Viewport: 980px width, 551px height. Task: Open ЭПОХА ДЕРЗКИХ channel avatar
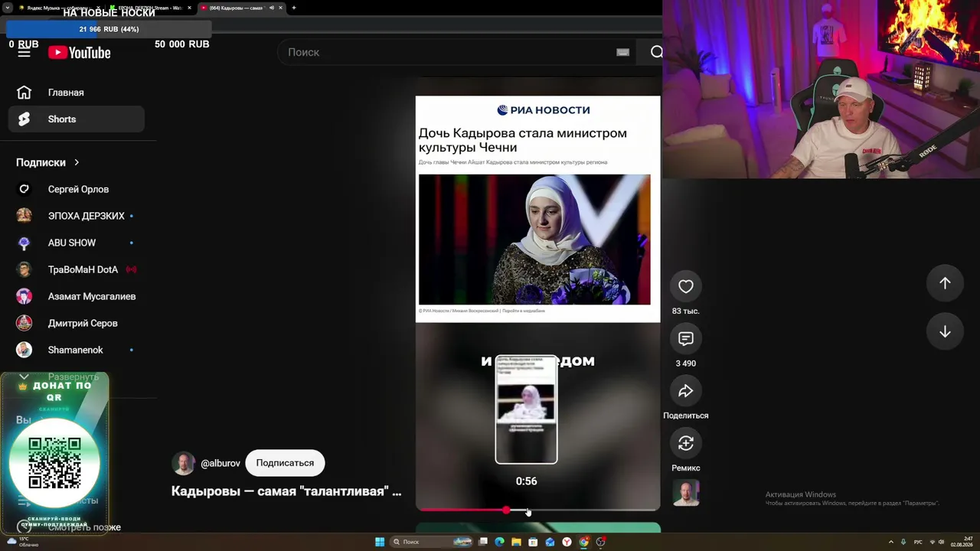coord(24,216)
